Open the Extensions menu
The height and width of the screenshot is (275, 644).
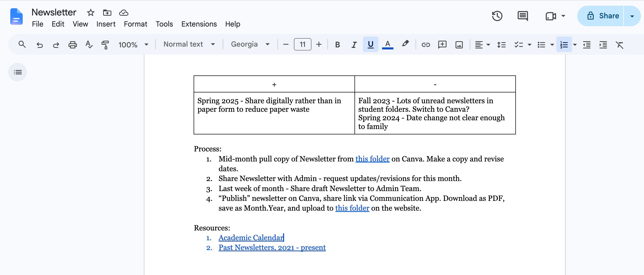(199, 24)
